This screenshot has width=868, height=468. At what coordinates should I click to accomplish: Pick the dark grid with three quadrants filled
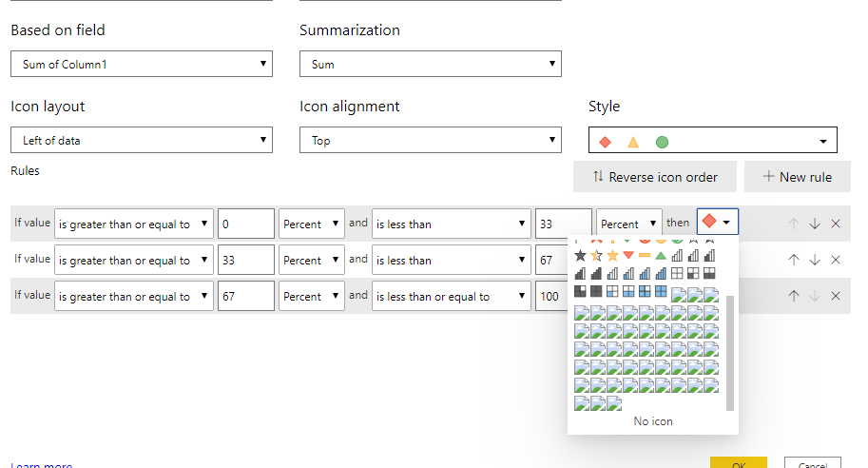[x=580, y=291]
